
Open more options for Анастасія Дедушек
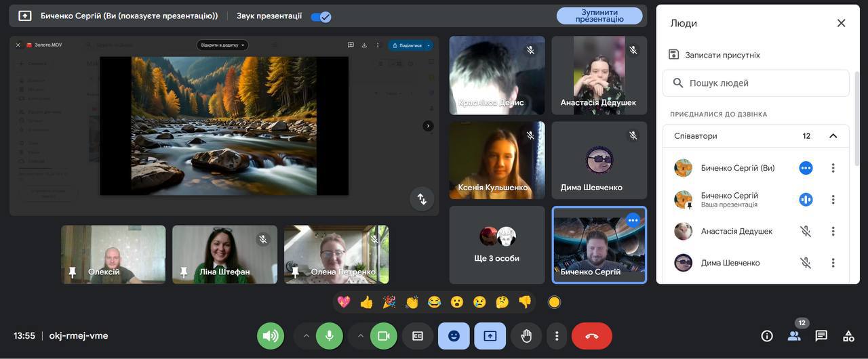[833, 232]
